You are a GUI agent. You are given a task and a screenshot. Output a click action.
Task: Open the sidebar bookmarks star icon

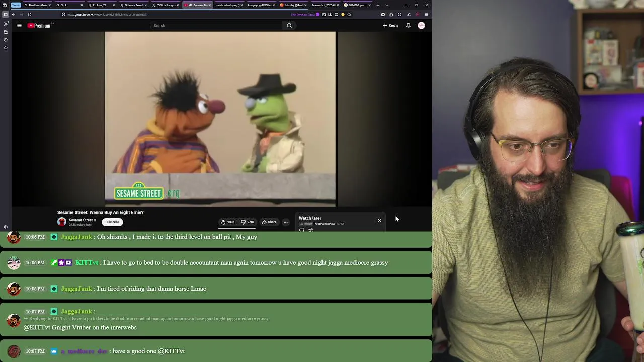6,48
